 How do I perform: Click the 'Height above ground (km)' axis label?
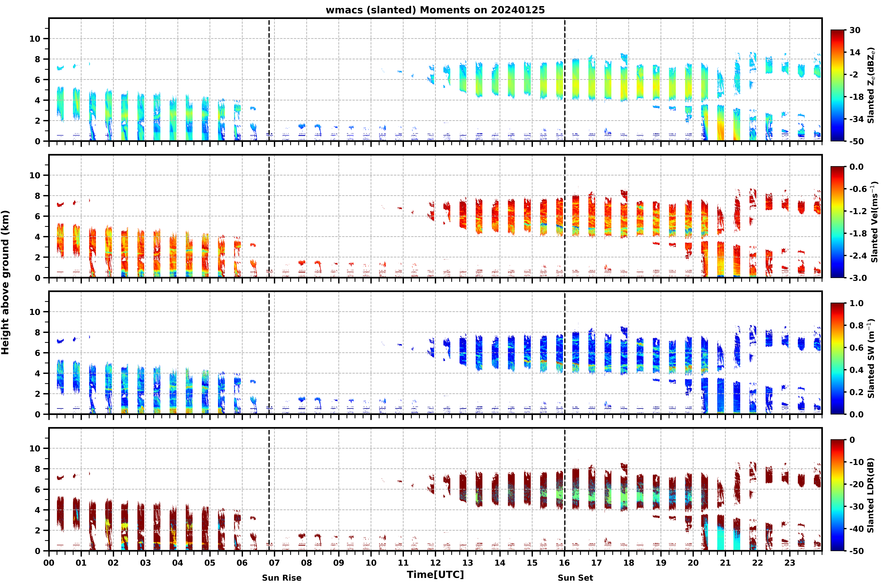point(5,282)
